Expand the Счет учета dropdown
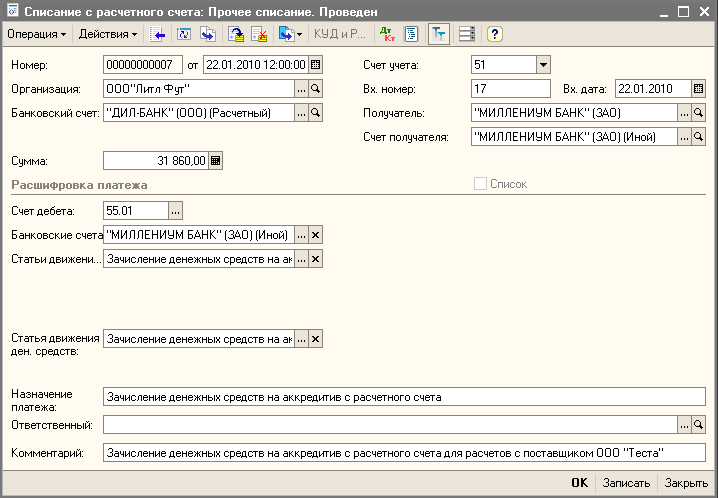This screenshot has height=498, width=718. (543, 65)
